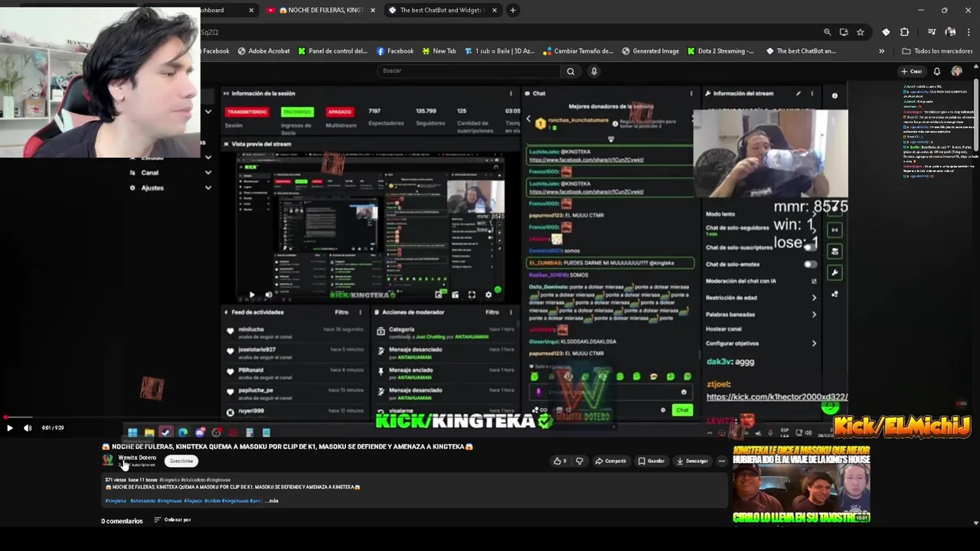Open Wawita Dotero channel name link
This screenshot has width=980, height=551.
(137, 458)
